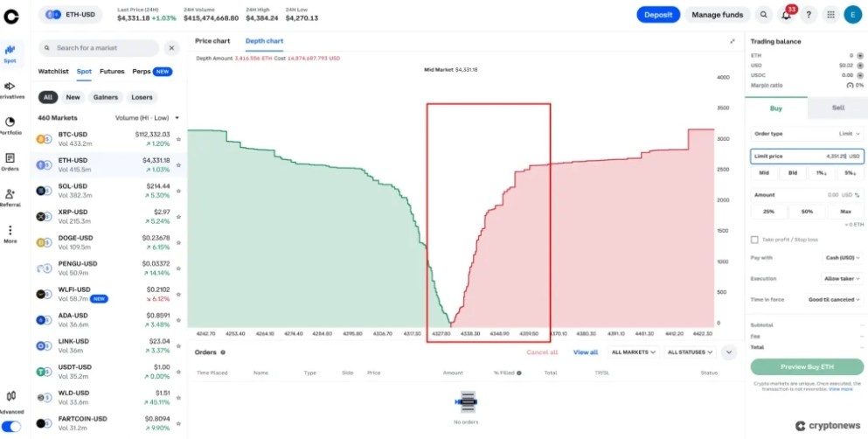Click Manage funds button
Viewport: 868px width, 439px height.
click(x=718, y=15)
